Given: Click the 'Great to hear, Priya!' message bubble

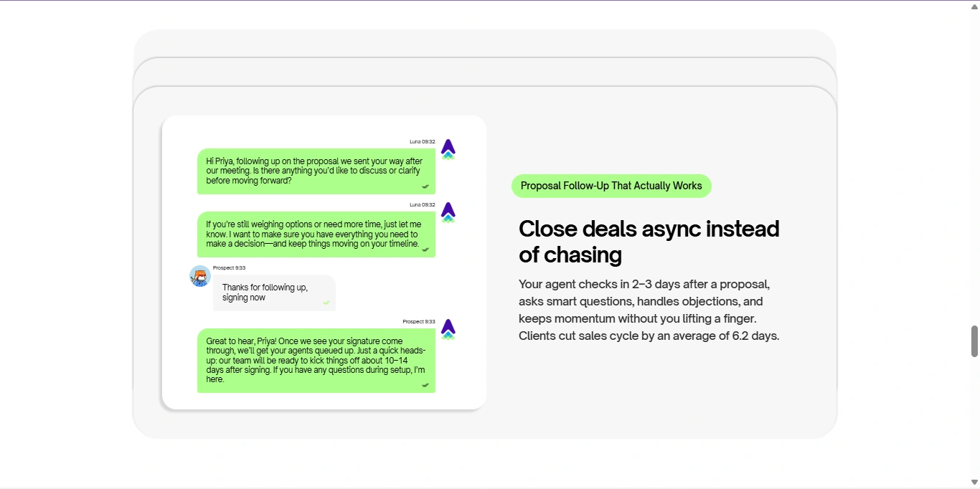Looking at the screenshot, I should pyautogui.click(x=316, y=360).
